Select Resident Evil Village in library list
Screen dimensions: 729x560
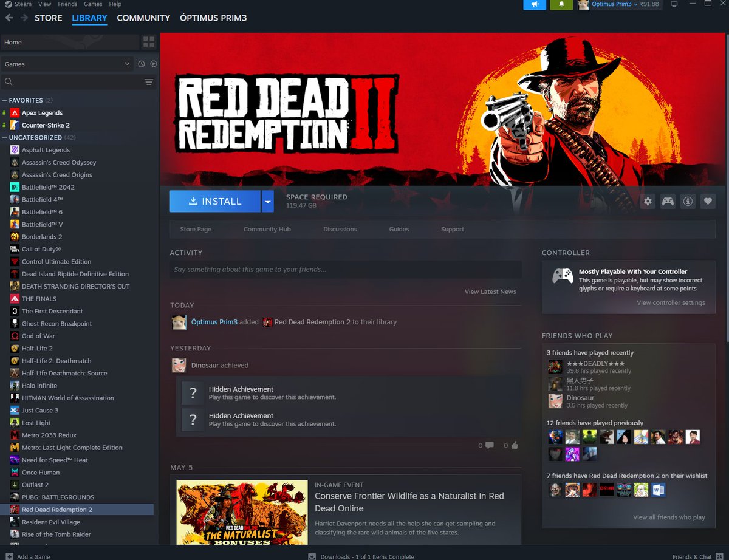51,522
